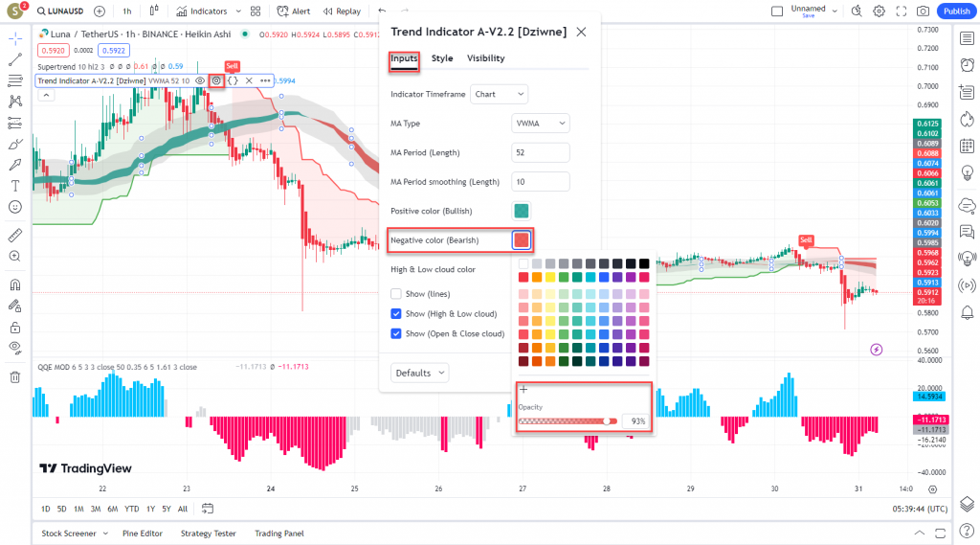Toggle the layout checkbox near Unnamed

(x=777, y=11)
